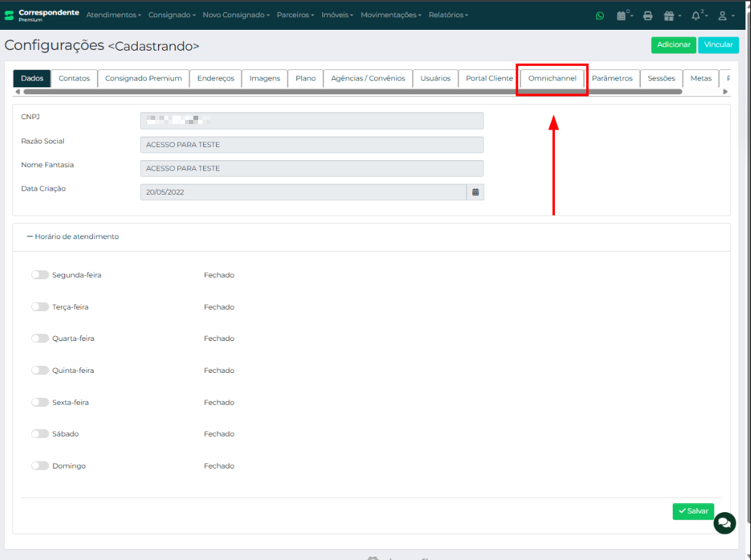751x560 pixels.
Task: Turn on the Domingo switch
Action: pos(39,466)
